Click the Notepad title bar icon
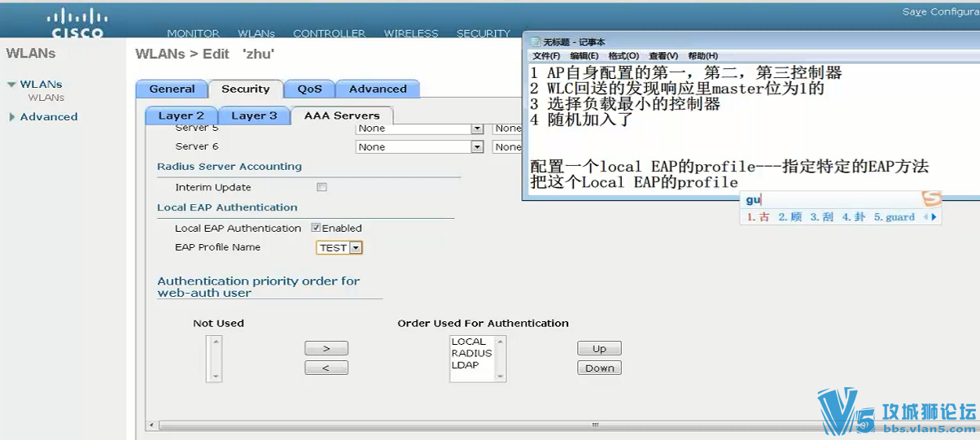The width and height of the screenshot is (980, 440). [535, 42]
